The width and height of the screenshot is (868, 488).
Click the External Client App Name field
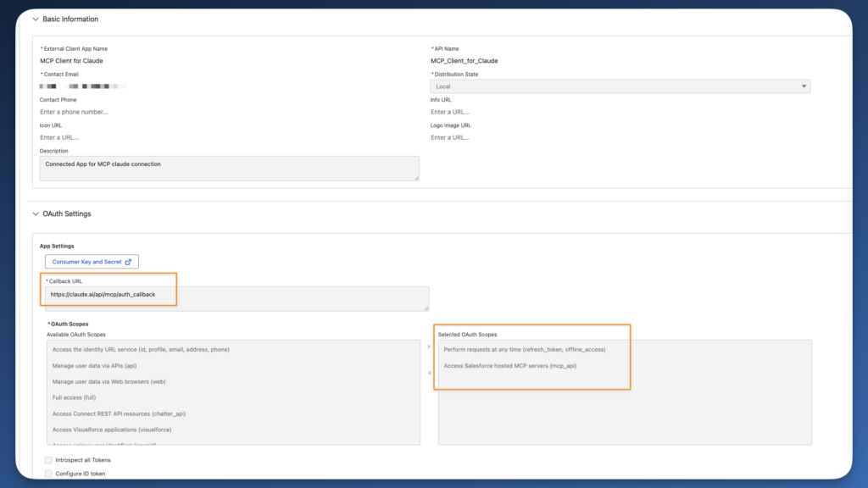click(71, 61)
